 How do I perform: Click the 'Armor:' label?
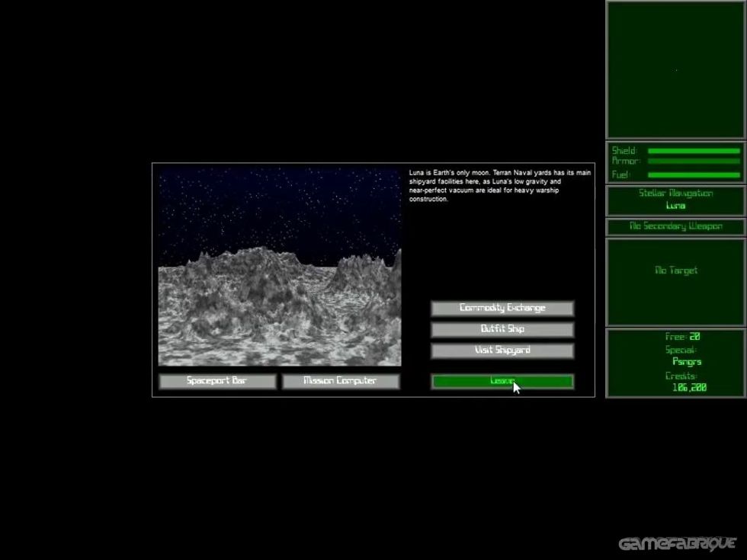click(626, 162)
